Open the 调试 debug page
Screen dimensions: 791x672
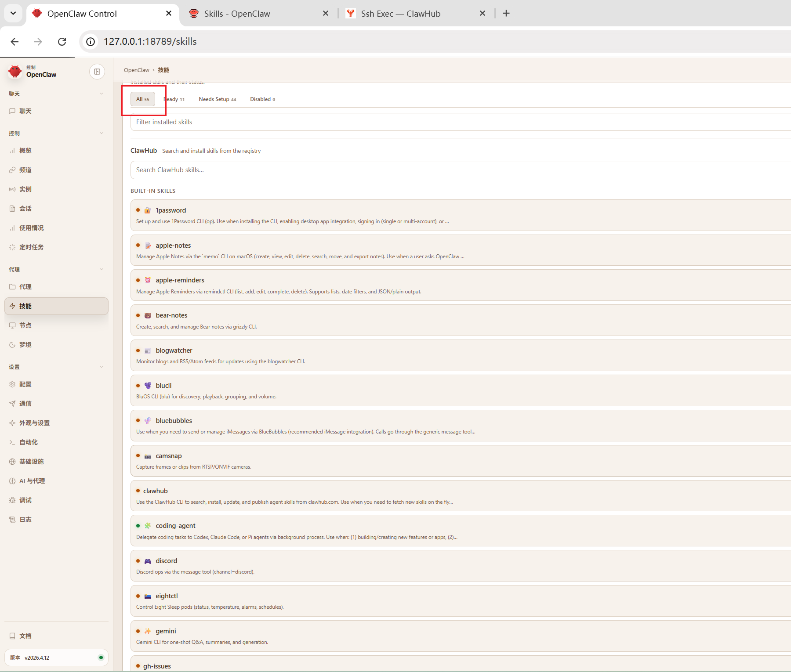[x=56, y=500]
